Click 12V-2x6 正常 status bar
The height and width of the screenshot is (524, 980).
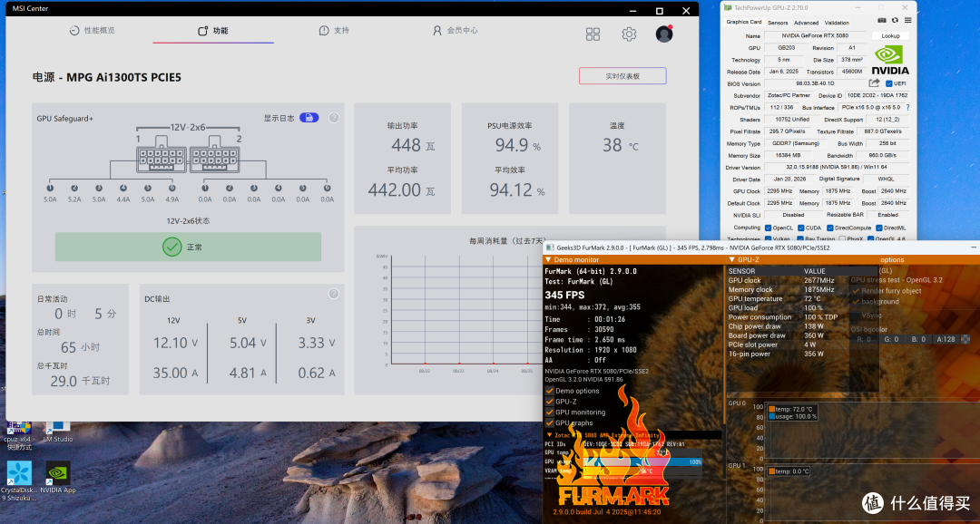pos(188,247)
